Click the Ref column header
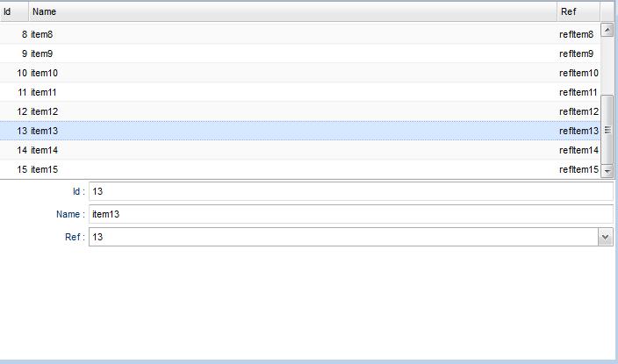 click(578, 11)
